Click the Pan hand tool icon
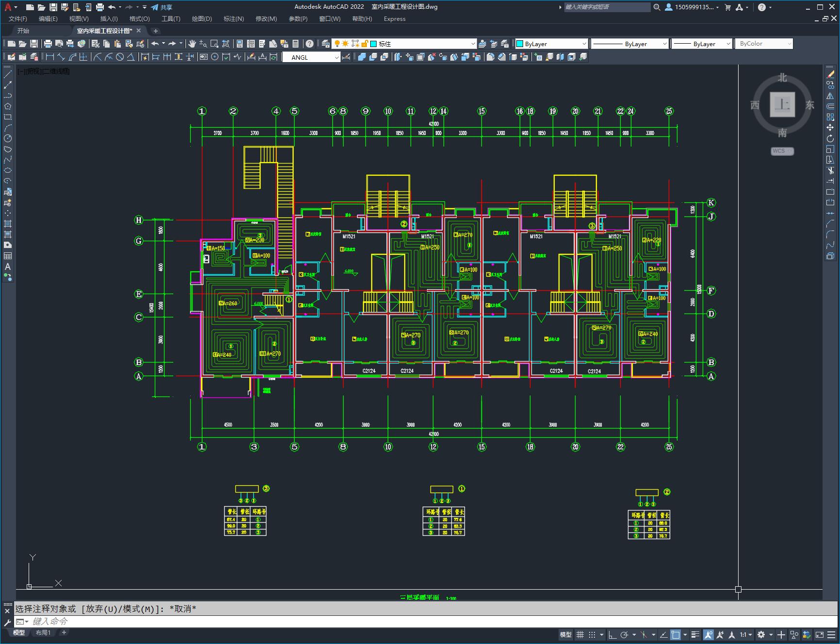 tap(192, 44)
